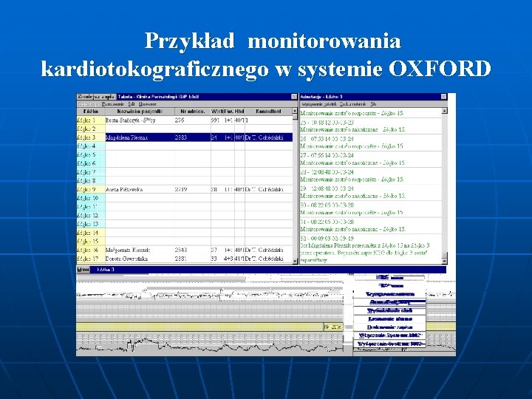The width and height of the screenshot is (532, 399).
Task: Select annotation 30 at 08:22:05
Action: tap(371, 208)
